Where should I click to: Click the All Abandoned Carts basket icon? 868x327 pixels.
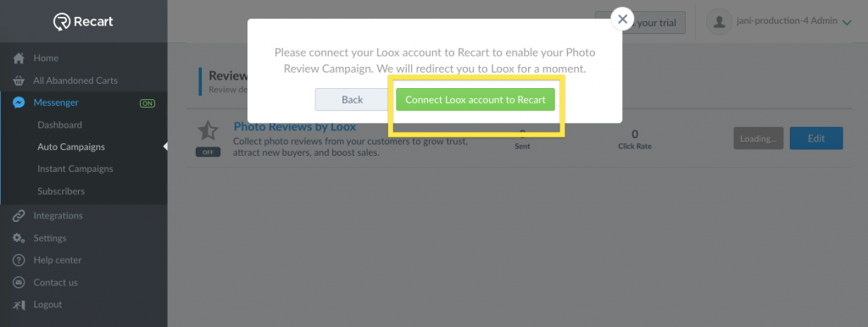click(x=19, y=80)
